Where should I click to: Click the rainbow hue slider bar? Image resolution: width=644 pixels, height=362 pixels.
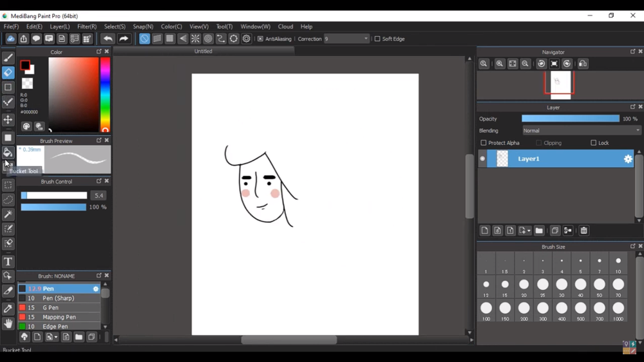tap(105, 93)
